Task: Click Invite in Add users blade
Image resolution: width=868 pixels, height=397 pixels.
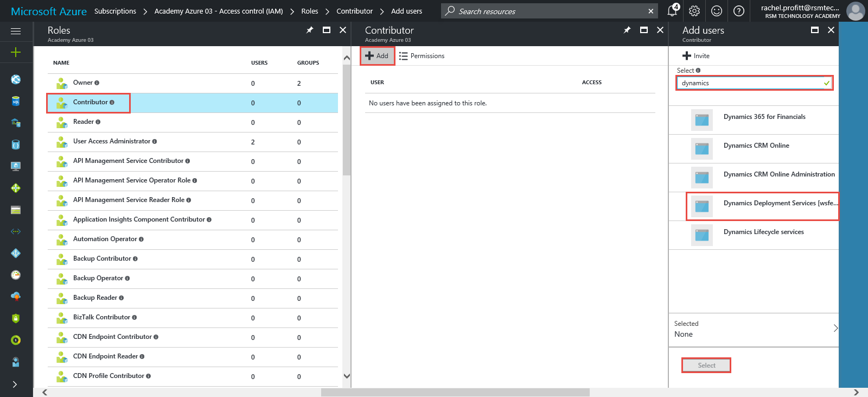Action: (x=696, y=56)
